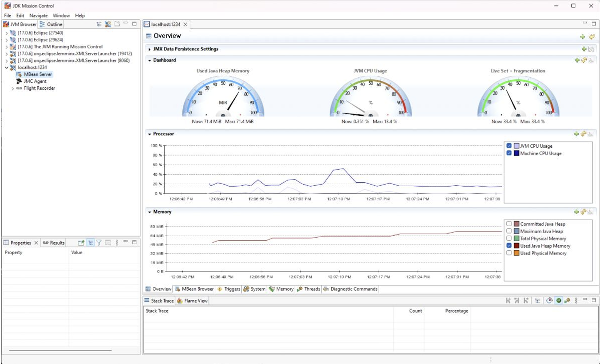Expand The JVM Running Mission Control node

[x=7, y=47]
